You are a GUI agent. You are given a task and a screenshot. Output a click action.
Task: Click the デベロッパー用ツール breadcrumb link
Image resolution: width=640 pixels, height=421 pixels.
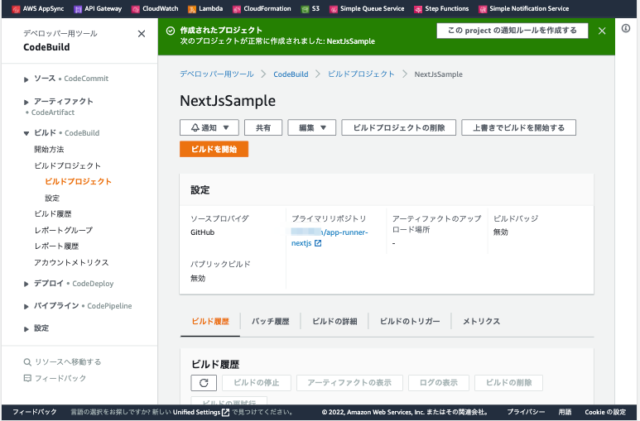coord(217,74)
